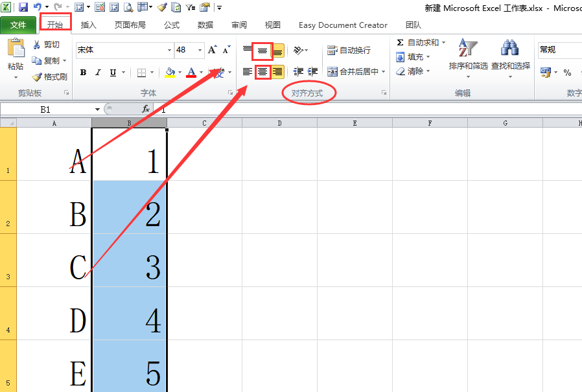Expand the 填充 fill dropdown
Image resolution: width=582 pixels, height=392 pixels.
click(428, 57)
